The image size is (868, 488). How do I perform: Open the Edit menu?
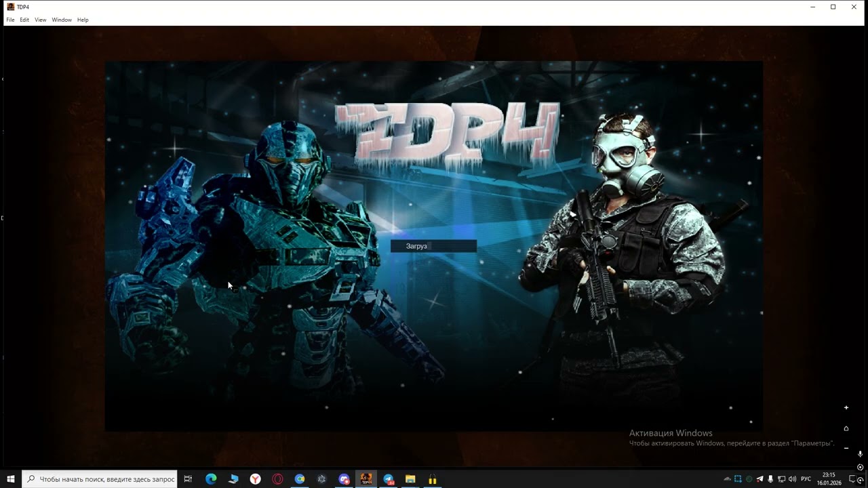point(24,20)
